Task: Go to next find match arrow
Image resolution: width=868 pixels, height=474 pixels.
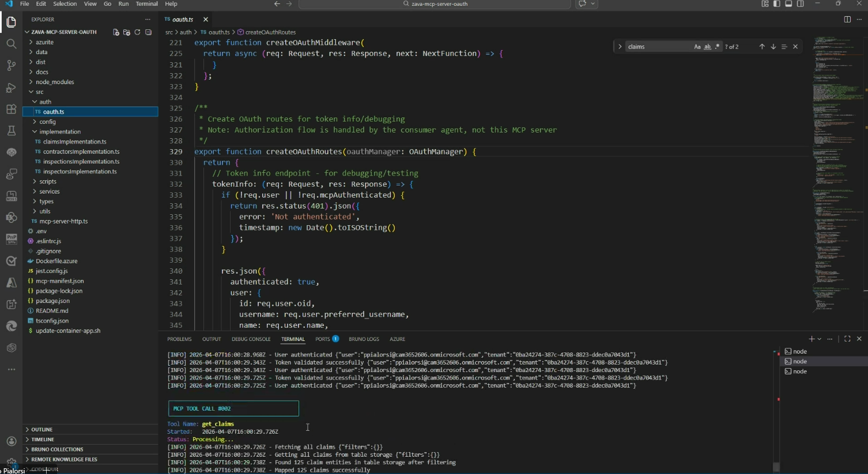Action: [x=773, y=47]
